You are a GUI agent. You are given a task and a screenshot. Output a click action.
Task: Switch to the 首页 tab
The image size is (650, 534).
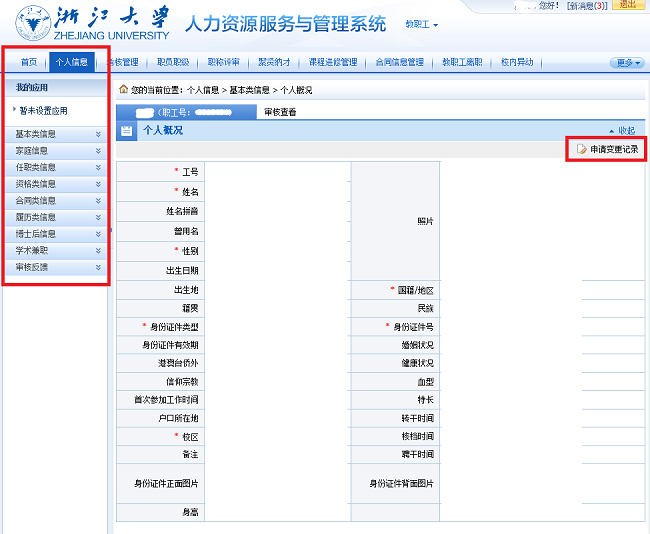(x=28, y=62)
